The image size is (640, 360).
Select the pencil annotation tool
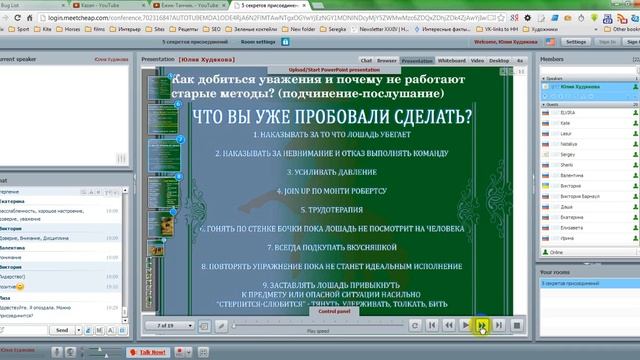pos(221,326)
